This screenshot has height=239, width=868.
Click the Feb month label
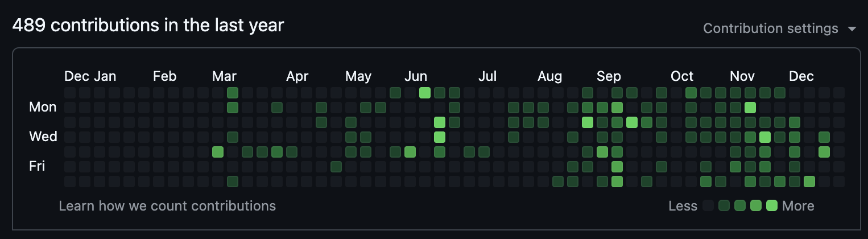click(x=165, y=76)
